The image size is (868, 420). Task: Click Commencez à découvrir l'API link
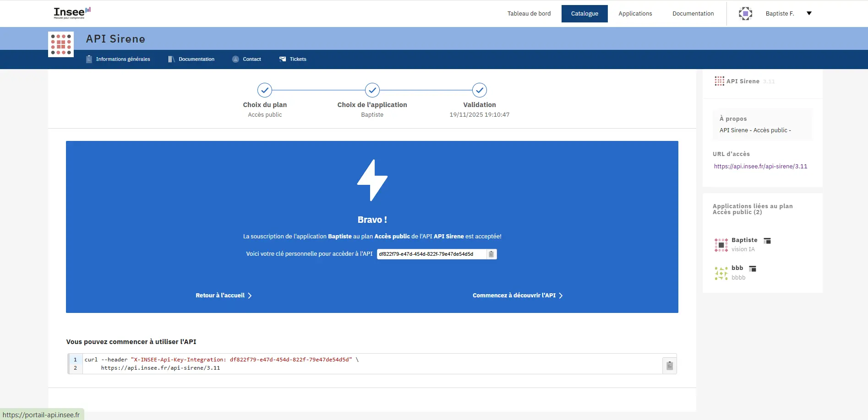coord(514,296)
